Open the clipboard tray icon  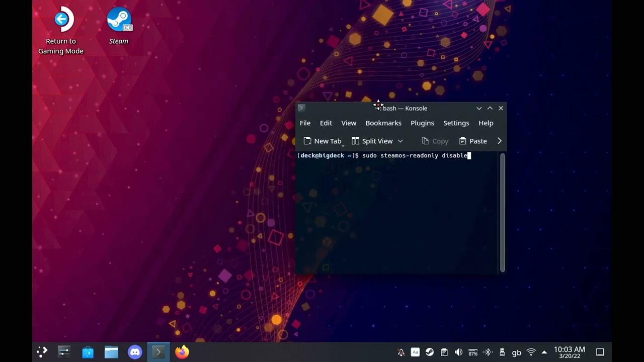point(444,352)
